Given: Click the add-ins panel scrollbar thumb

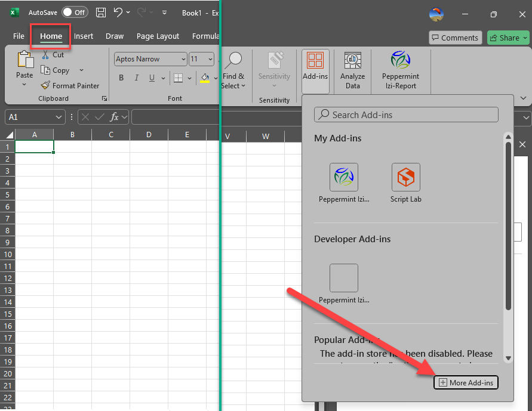Looking at the screenshot, I should [508, 226].
